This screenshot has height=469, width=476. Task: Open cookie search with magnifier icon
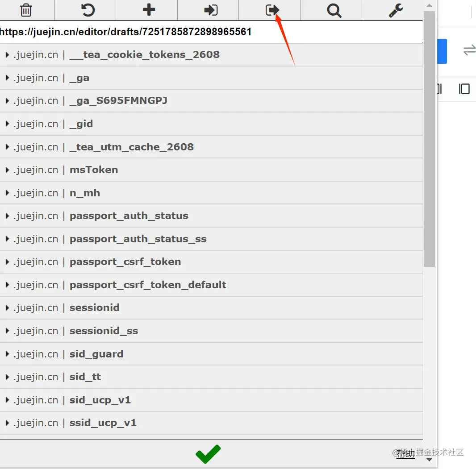click(x=334, y=11)
